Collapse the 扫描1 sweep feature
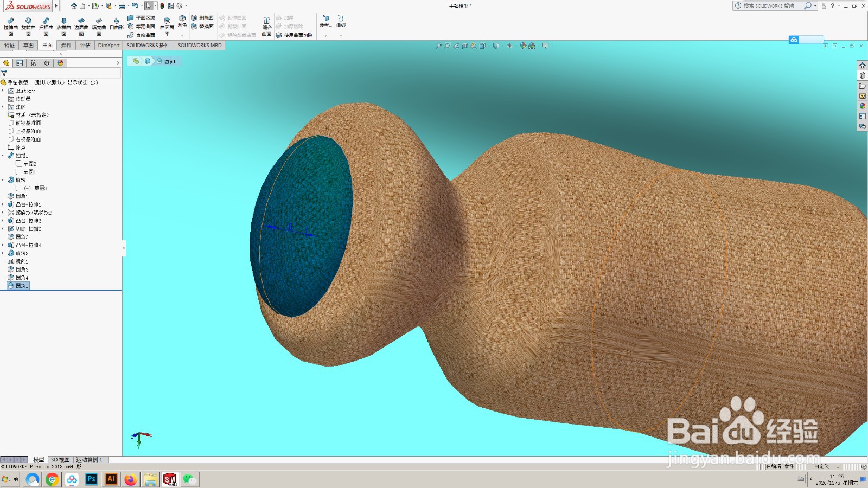 click(3, 156)
